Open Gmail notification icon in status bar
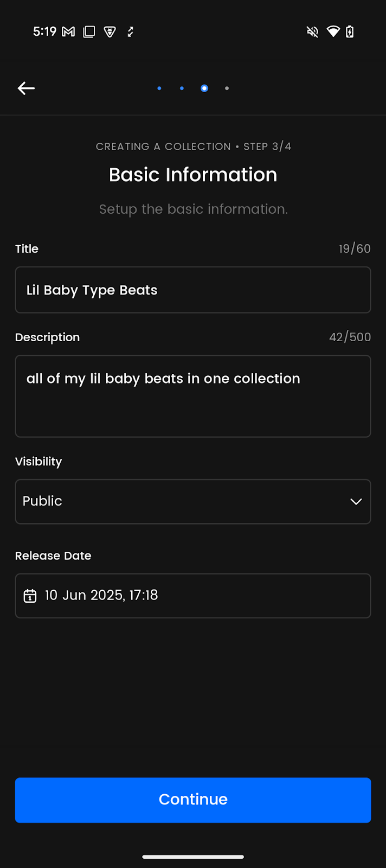This screenshot has height=868, width=386. click(x=68, y=32)
